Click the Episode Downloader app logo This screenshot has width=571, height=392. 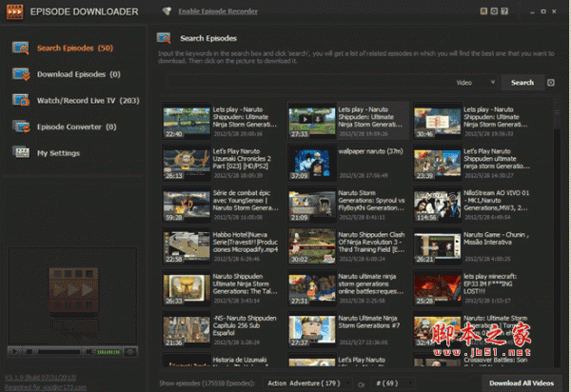tap(15, 11)
